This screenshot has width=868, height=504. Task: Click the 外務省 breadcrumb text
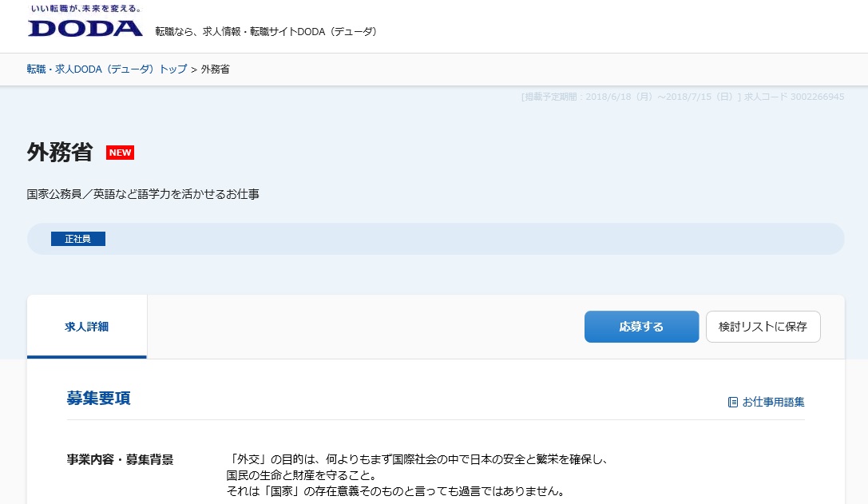[216, 69]
